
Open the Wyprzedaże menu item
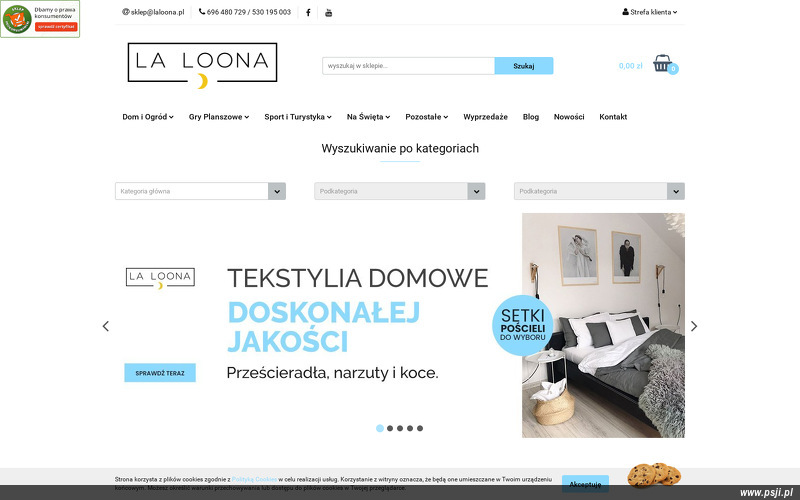tap(485, 117)
